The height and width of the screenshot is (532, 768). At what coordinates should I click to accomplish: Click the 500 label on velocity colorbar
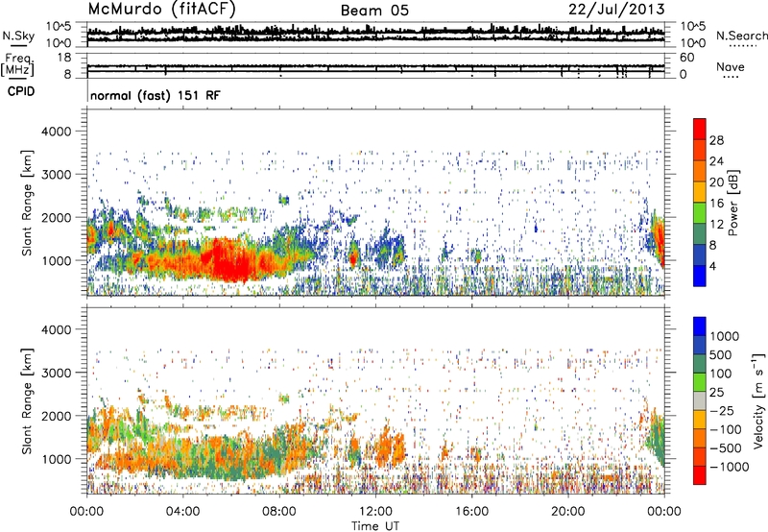click(721, 355)
